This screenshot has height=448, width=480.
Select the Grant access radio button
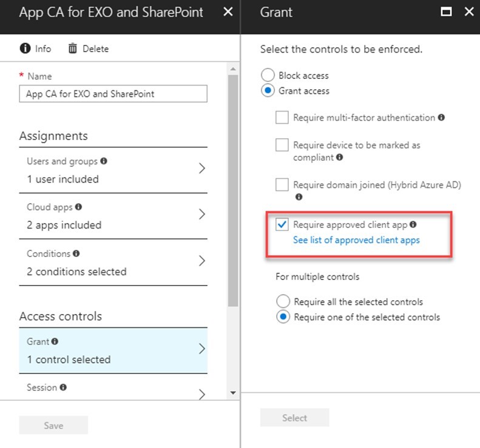pyautogui.click(x=268, y=90)
